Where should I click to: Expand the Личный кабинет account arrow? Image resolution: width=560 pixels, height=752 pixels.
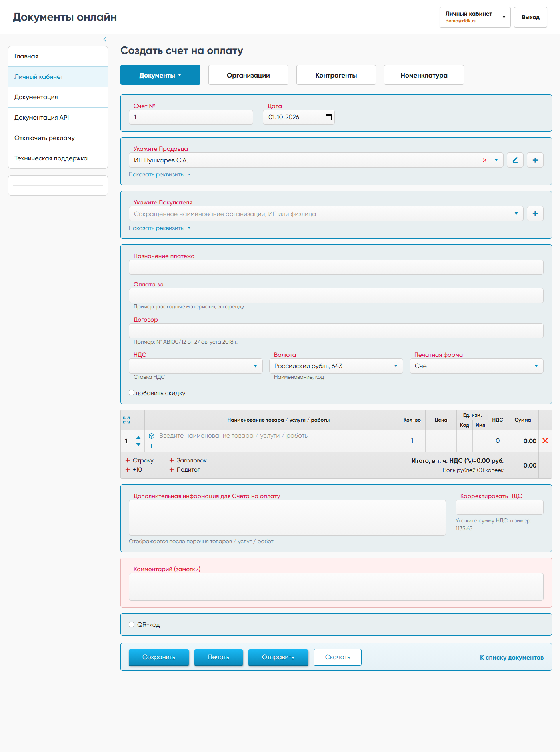(504, 17)
